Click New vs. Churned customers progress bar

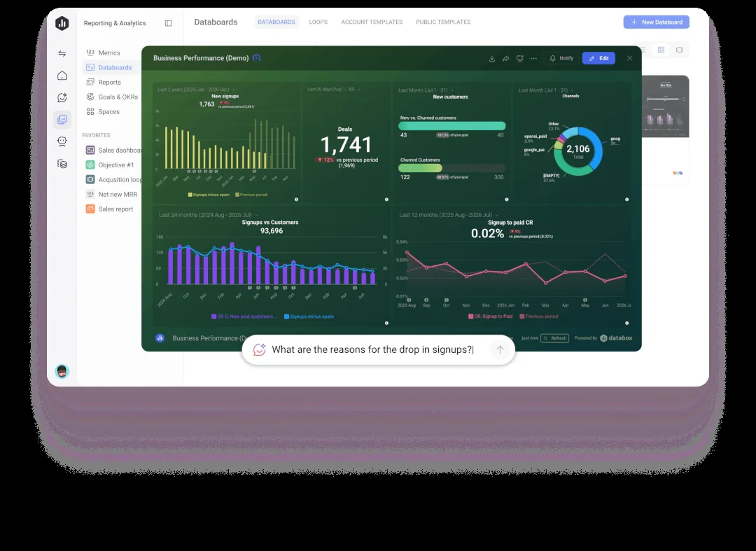451,126
